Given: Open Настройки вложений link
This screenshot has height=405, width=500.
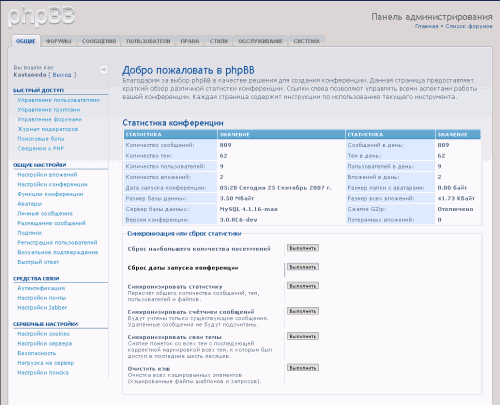Looking at the screenshot, I should pyautogui.click(x=47, y=175).
